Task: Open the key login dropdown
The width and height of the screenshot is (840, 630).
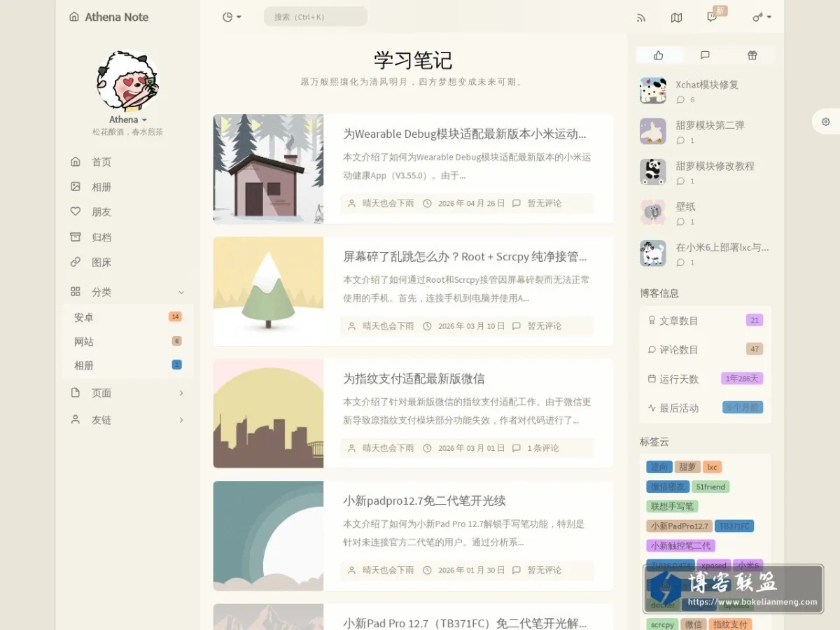Action: 762,17
